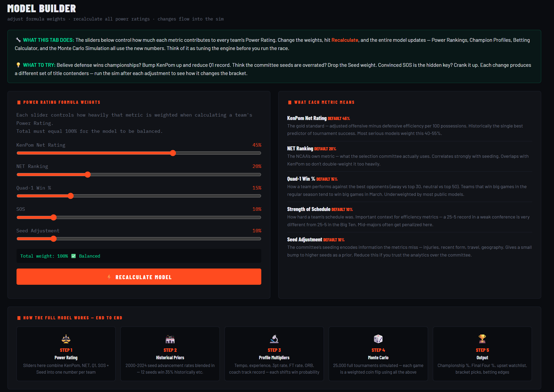Click the lightbulb icon beside What To Try
The width and height of the screenshot is (554, 392).
click(18, 65)
